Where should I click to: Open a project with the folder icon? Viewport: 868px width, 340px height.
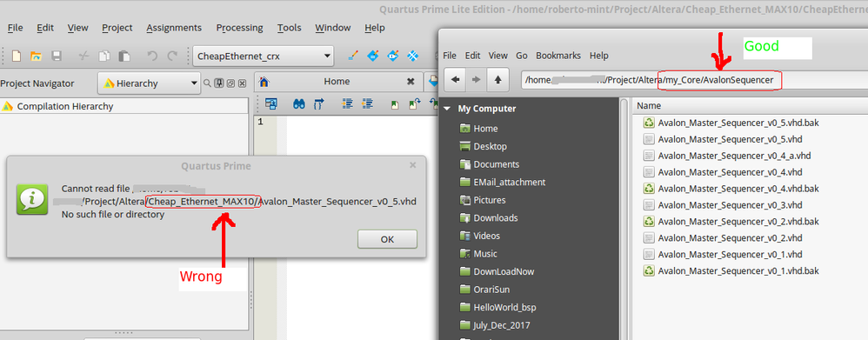[36, 56]
